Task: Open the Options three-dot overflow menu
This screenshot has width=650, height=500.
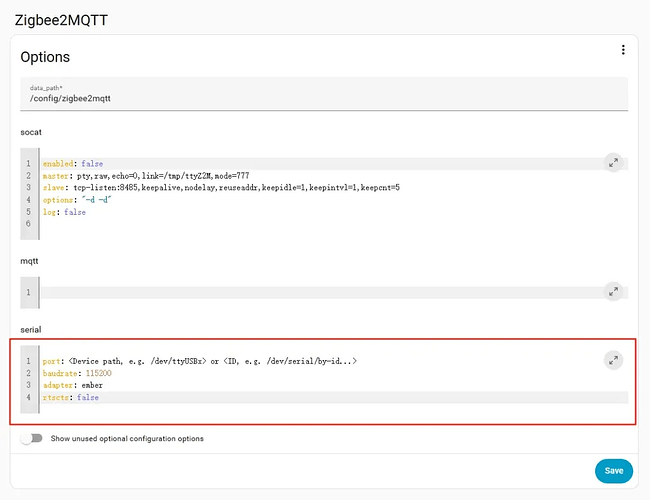Action: [x=623, y=50]
